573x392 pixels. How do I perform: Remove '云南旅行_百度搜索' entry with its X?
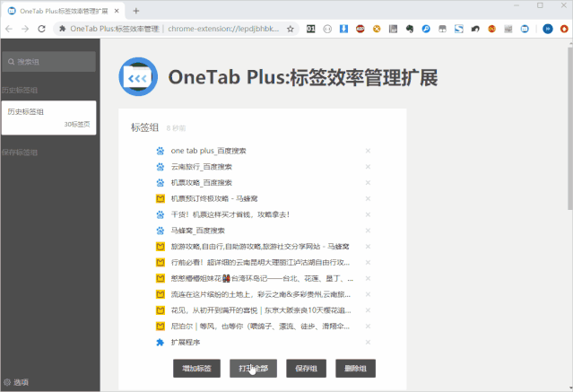coord(368,167)
